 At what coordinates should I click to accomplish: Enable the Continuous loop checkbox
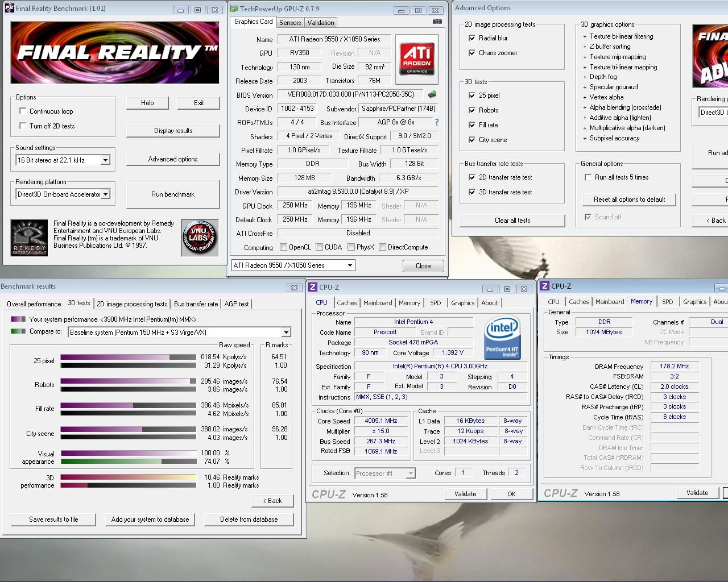(23, 111)
